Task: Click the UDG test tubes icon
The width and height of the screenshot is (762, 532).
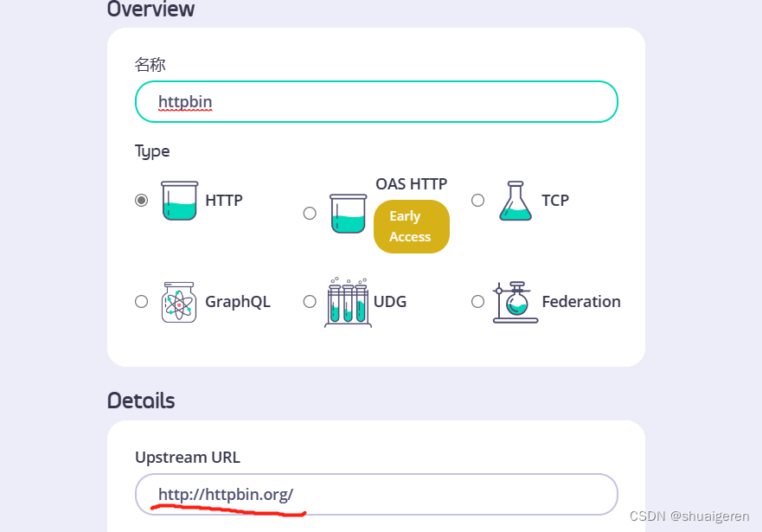Action: (348, 302)
